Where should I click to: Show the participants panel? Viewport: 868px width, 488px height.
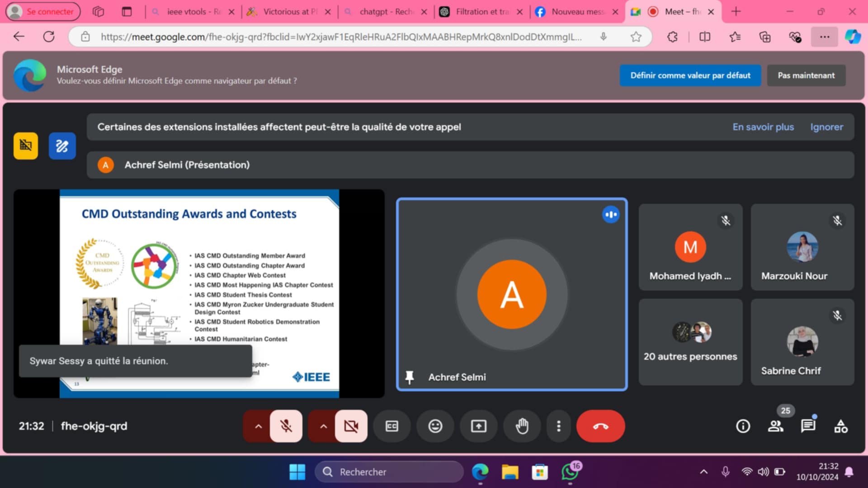point(775,426)
